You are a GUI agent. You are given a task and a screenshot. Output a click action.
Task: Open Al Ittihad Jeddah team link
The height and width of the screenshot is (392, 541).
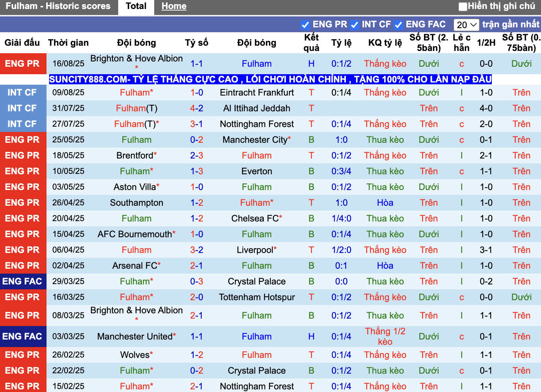[x=257, y=108]
